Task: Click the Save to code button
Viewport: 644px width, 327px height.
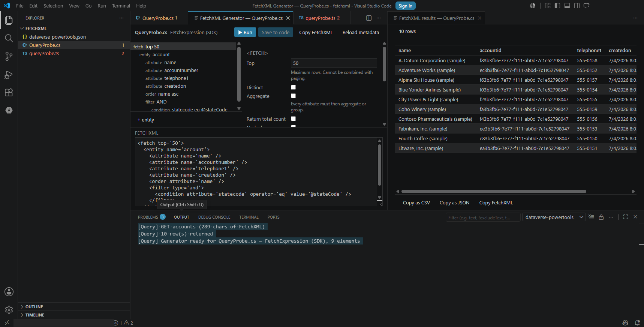Action: coord(276,32)
